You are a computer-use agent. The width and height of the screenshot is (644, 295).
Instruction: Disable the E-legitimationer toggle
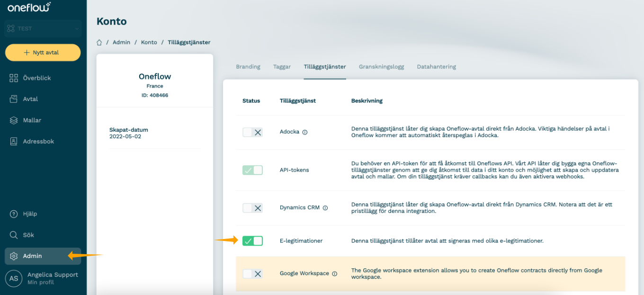point(252,241)
